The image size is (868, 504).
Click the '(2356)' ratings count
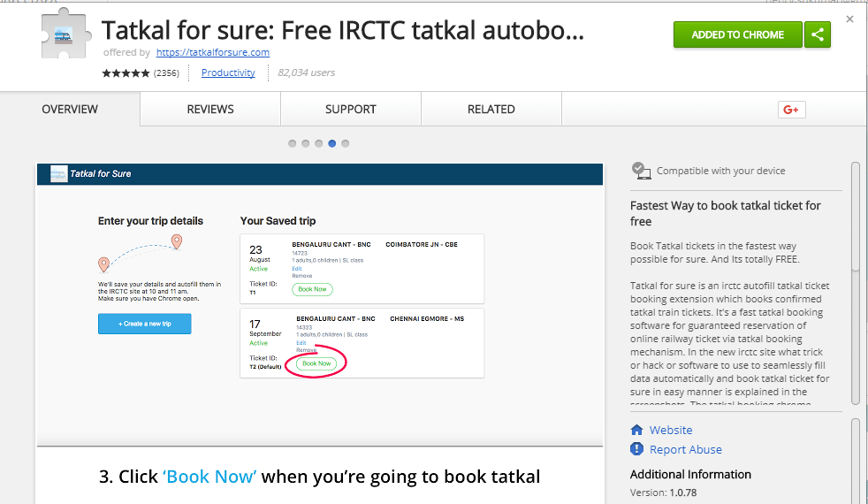[x=167, y=73]
